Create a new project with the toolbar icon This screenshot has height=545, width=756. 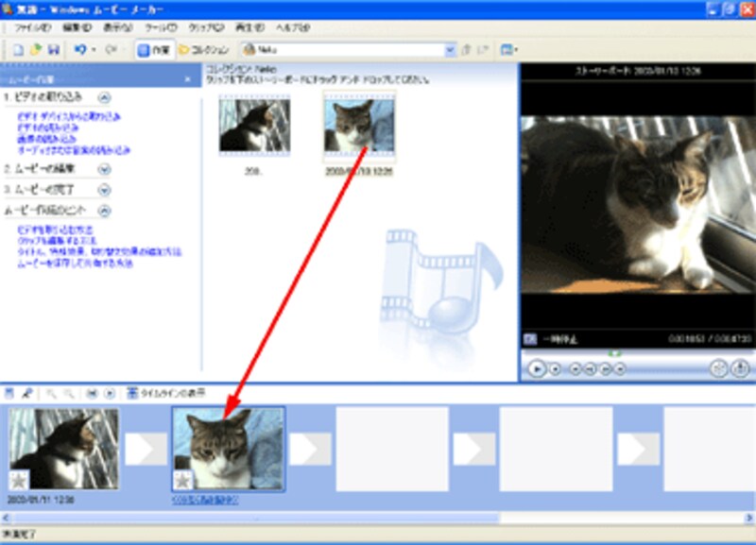point(18,50)
